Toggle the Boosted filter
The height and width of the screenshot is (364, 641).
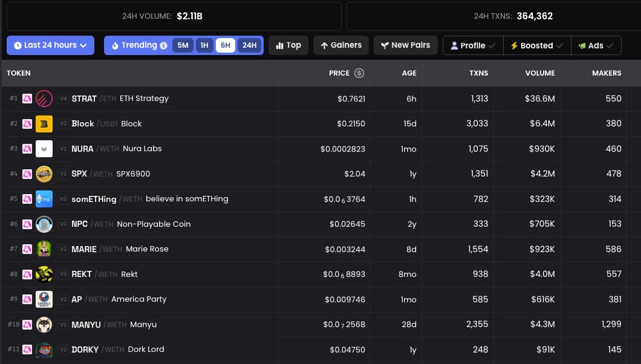tap(536, 45)
